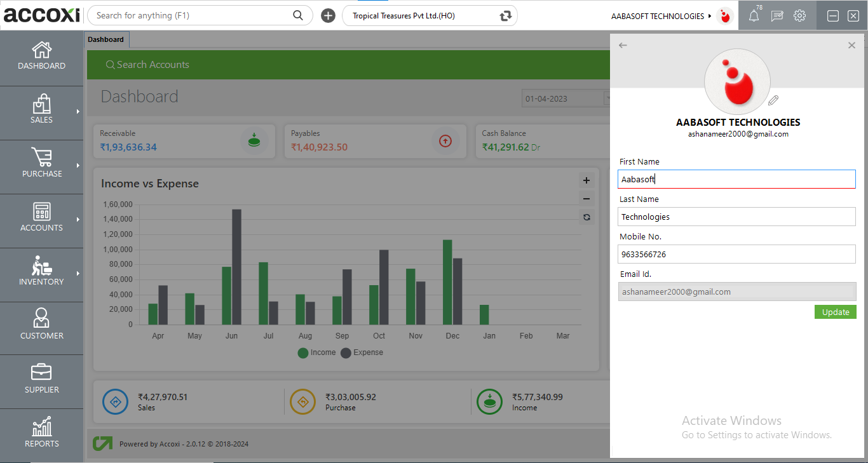Expand the Sales menu in sidebar

pos(41,110)
